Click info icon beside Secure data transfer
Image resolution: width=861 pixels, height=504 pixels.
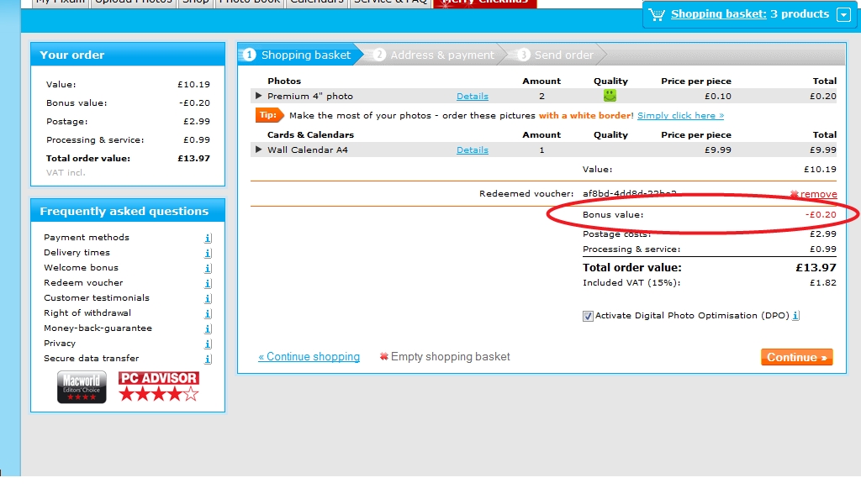[x=208, y=359]
